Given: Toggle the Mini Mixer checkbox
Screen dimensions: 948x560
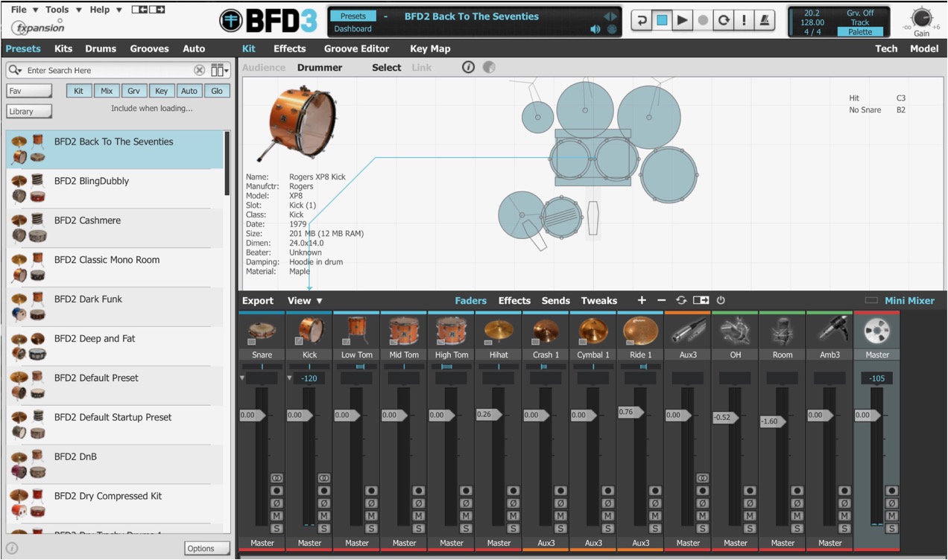Looking at the screenshot, I should pos(870,301).
